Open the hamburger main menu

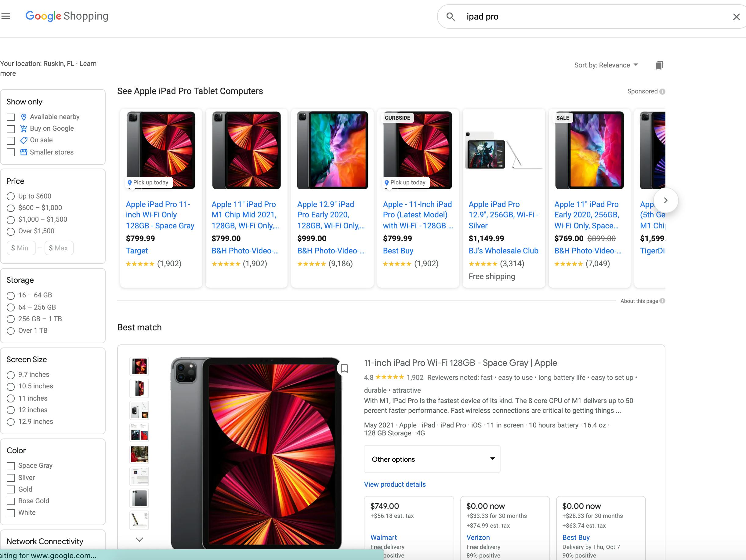pos(6,16)
